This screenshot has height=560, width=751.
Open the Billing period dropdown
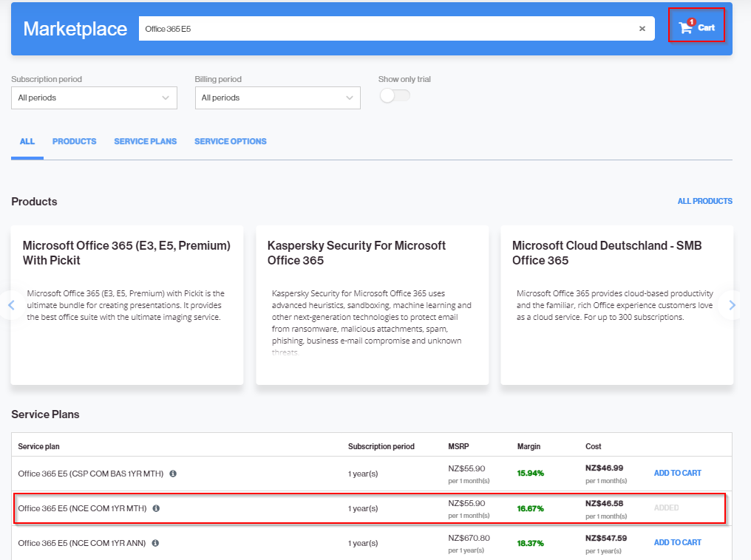(278, 98)
